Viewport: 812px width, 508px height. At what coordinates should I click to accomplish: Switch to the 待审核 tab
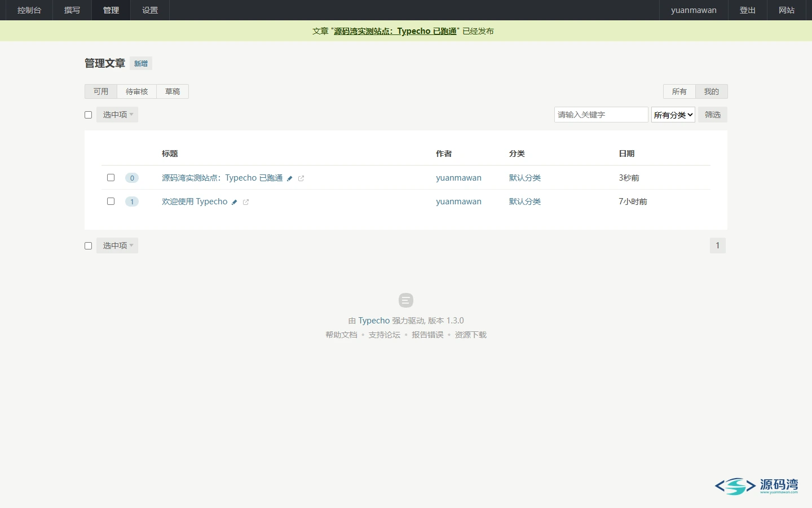click(x=137, y=91)
